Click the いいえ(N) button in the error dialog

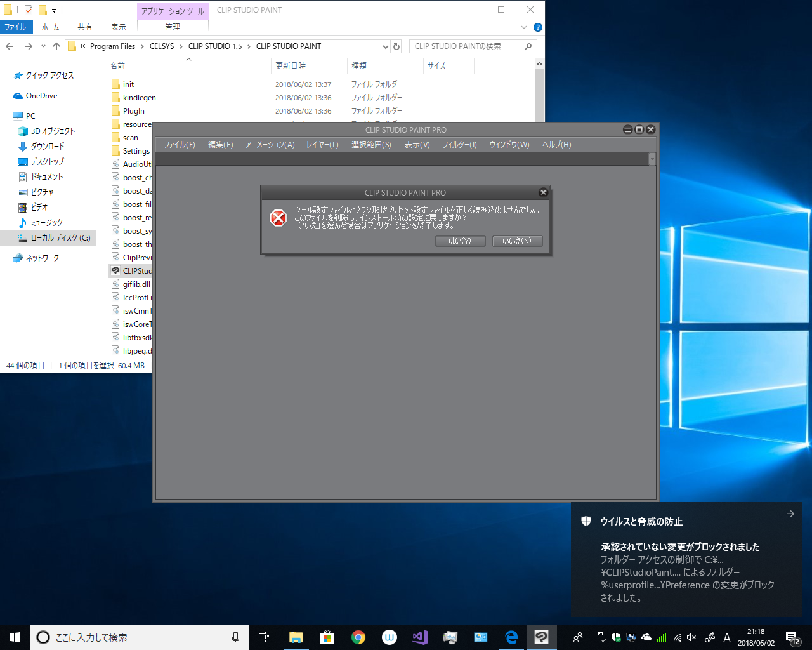tap(517, 241)
